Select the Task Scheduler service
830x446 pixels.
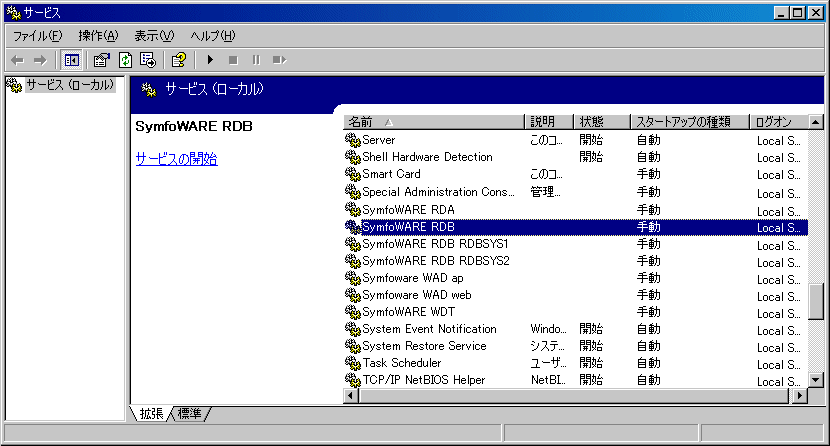pos(576,363)
